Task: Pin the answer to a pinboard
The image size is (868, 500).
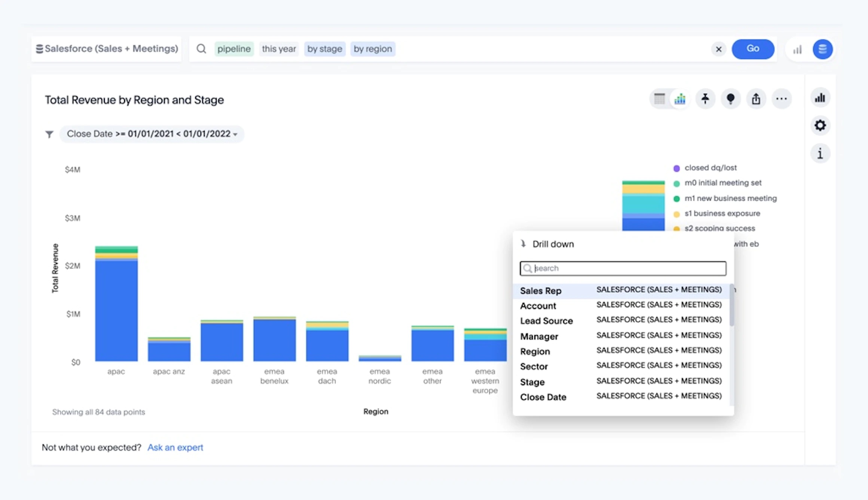Action: coord(705,99)
